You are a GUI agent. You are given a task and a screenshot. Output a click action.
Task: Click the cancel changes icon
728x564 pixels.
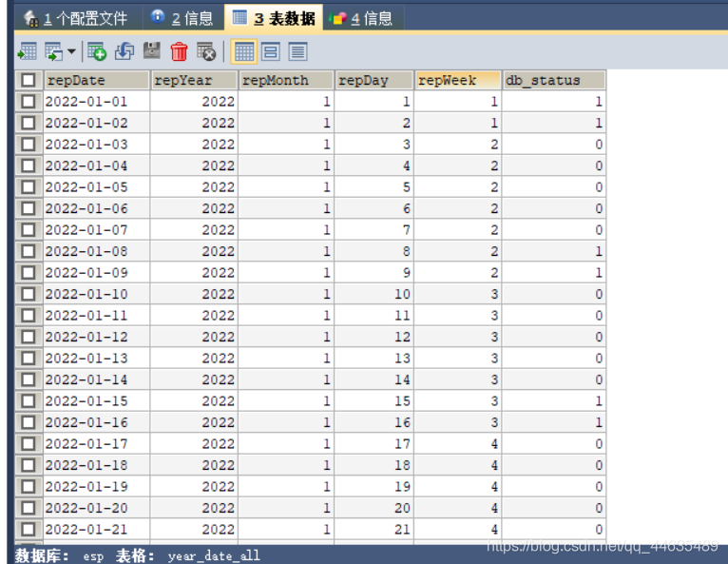206,51
